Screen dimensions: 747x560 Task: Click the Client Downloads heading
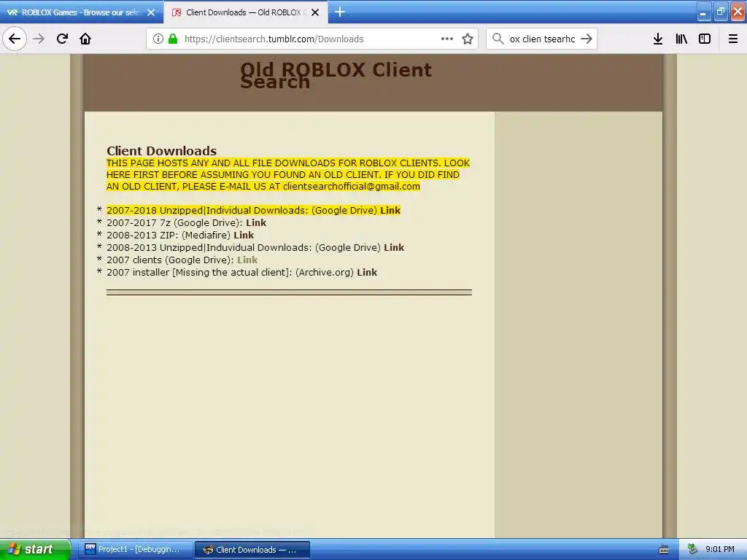click(x=161, y=151)
